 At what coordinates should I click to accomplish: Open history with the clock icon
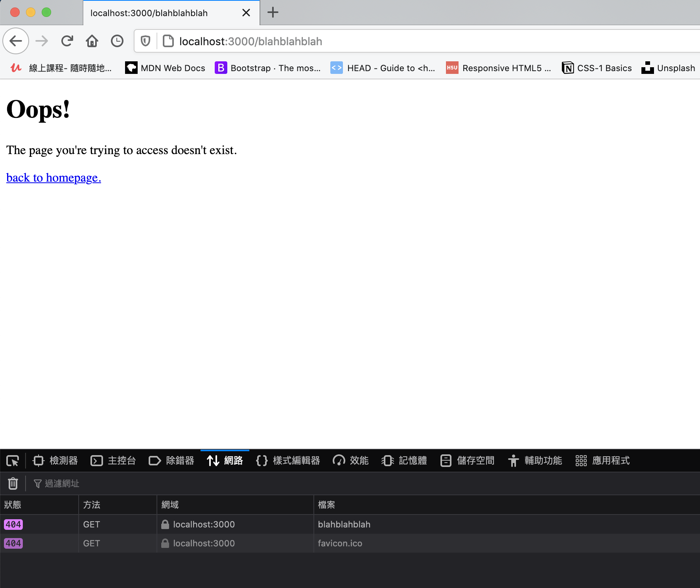click(117, 41)
